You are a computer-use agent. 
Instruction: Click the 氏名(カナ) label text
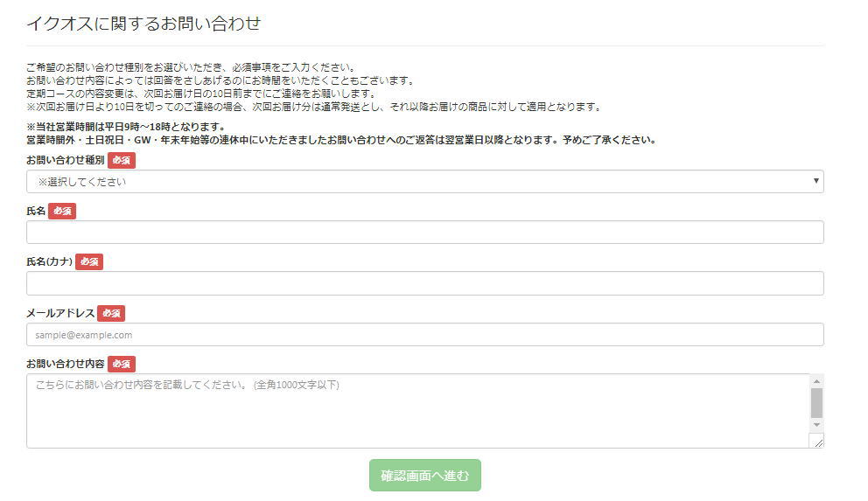49,261
